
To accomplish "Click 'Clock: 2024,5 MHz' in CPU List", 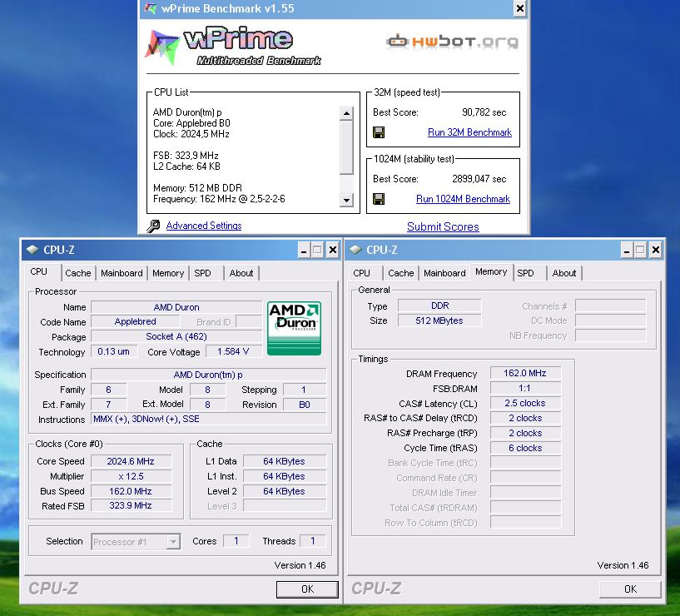I will pos(191,134).
